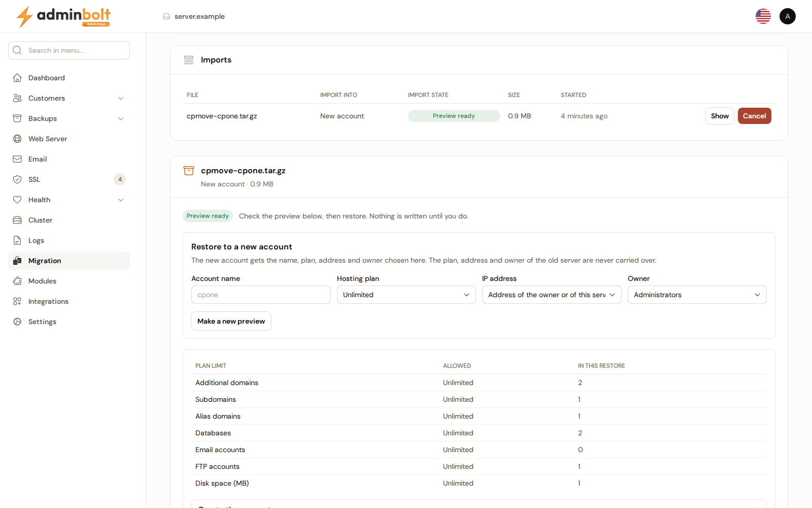Click the Account name input field
Screen dimensions: 812x508
pyautogui.click(x=261, y=295)
